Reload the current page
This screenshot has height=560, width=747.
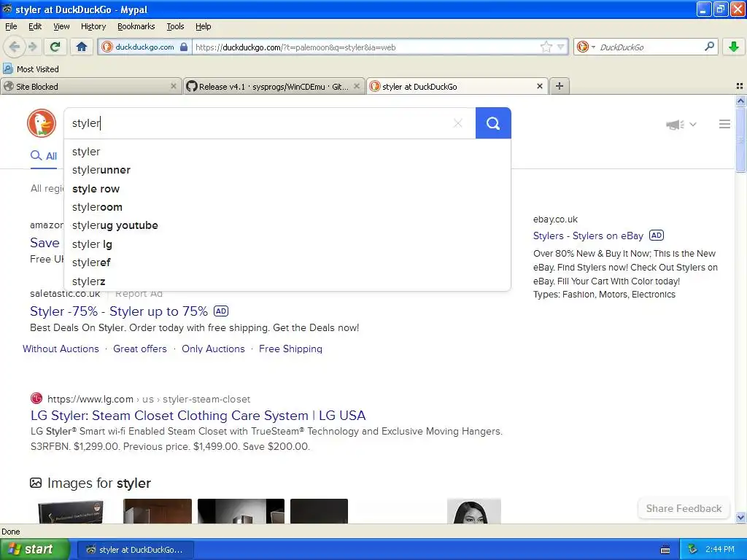click(x=55, y=47)
